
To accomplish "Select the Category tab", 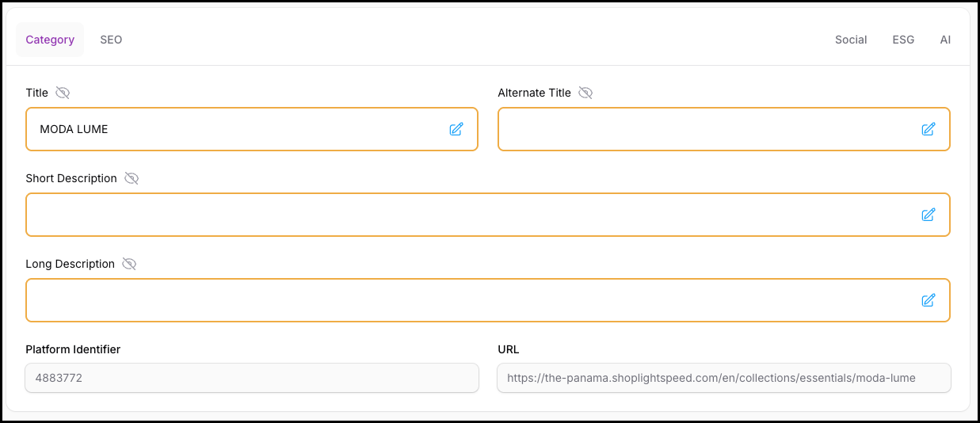I will [50, 40].
